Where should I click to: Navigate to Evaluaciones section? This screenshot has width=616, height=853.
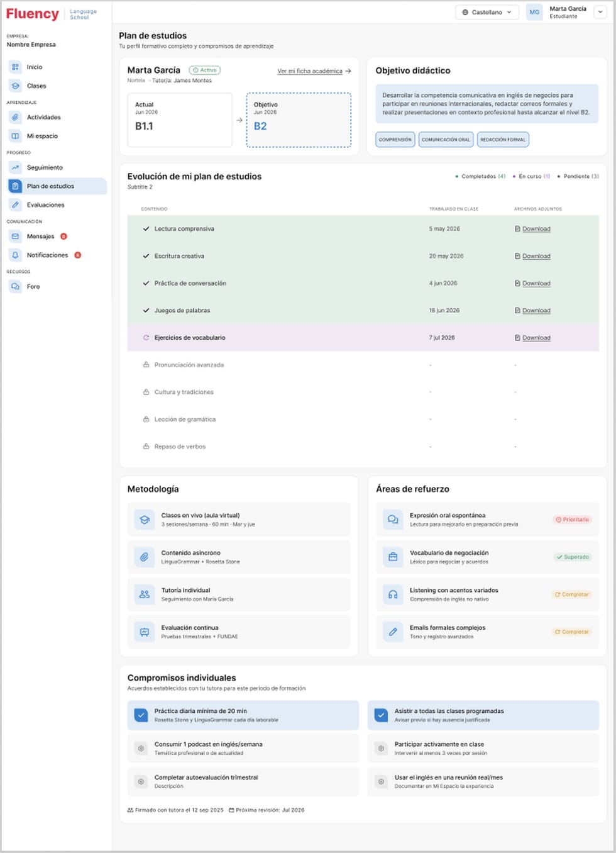[x=57, y=205]
